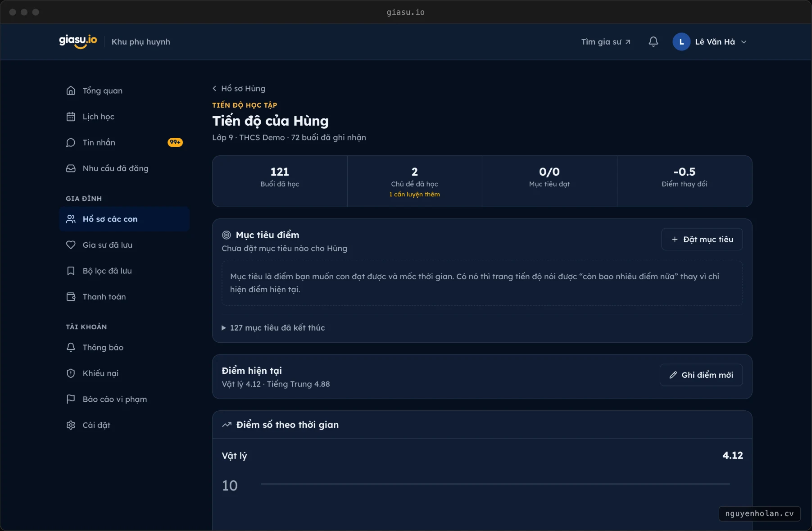Click the Tổng quan home icon

71,91
